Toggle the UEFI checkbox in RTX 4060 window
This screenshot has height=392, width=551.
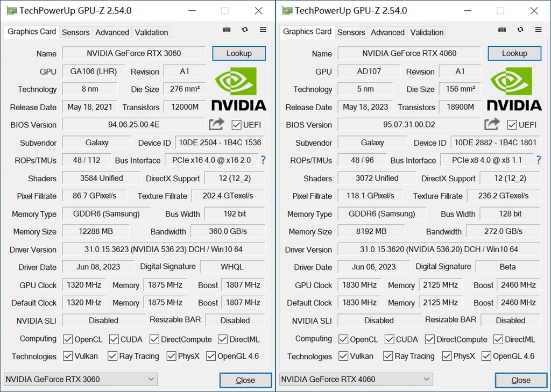point(512,125)
